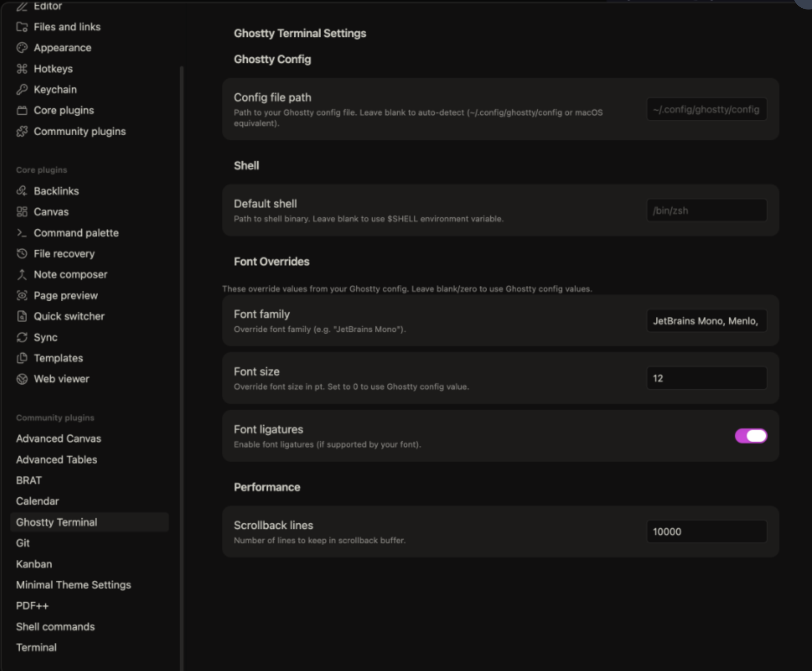
Task: Click the Ghostty Terminal Settings heading
Action: tap(300, 33)
